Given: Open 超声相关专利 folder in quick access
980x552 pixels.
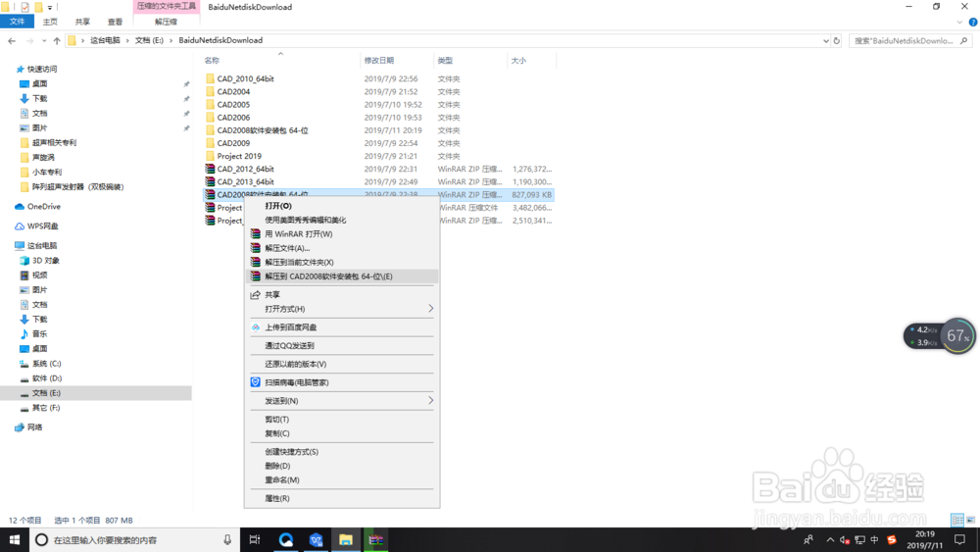Looking at the screenshot, I should coord(54,142).
